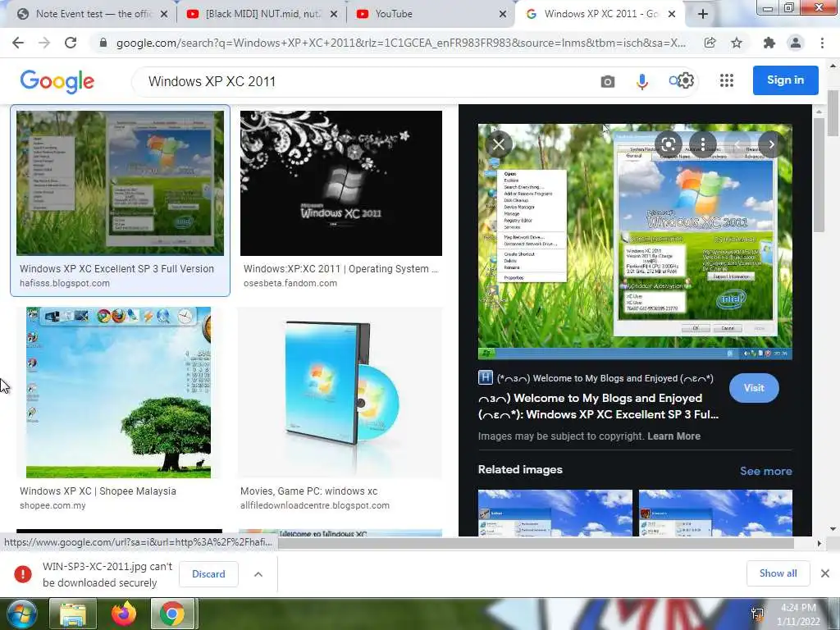840x630 pixels.
Task: Click the taskbar clock showing 4:24 PM
Action: (798, 614)
